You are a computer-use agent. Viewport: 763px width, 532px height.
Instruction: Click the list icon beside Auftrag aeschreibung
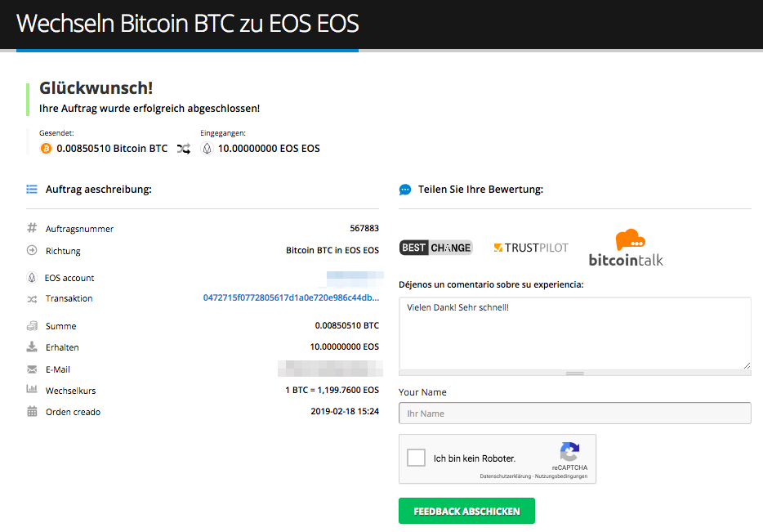pyautogui.click(x=32, y=190)
